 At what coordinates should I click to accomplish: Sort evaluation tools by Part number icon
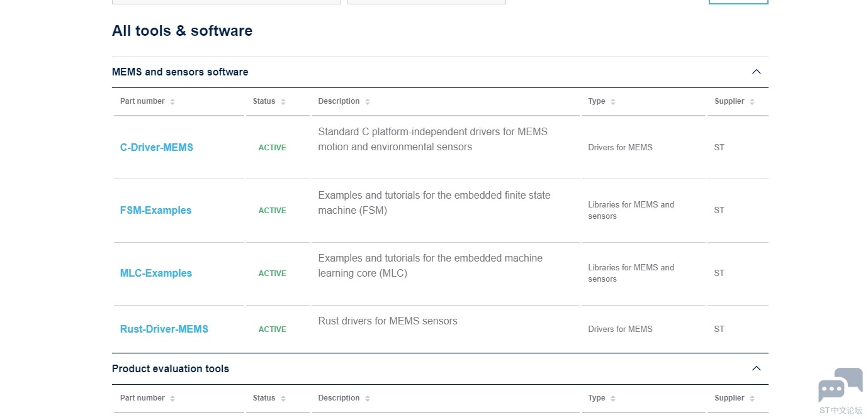pos(172,399)
